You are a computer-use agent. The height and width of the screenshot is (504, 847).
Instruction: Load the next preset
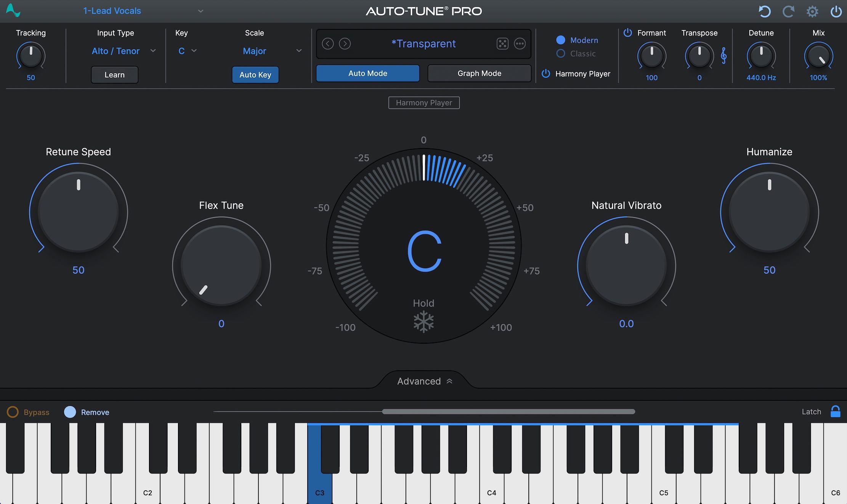pyautogui.click(x=345, y=44)
